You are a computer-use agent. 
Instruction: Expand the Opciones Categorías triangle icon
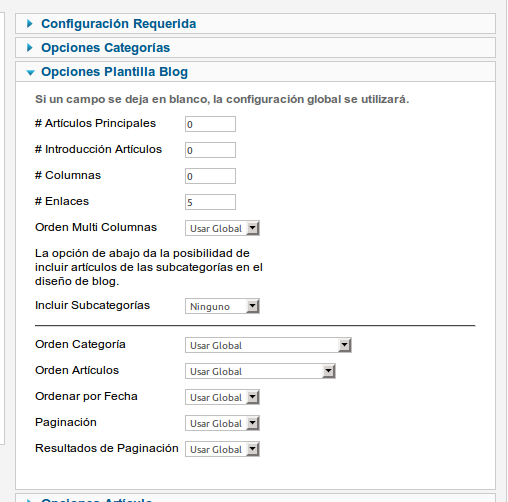30,48
